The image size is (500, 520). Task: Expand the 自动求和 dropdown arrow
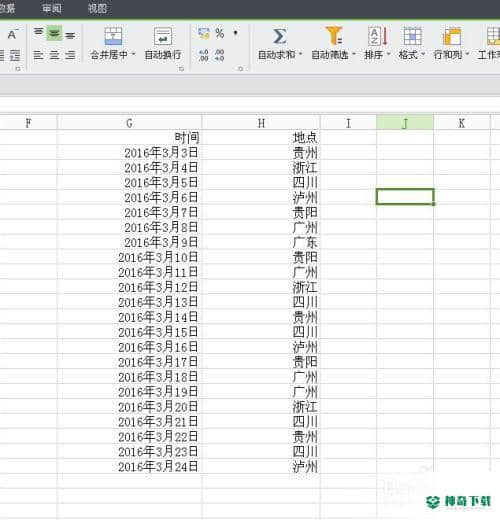point(300,54)
